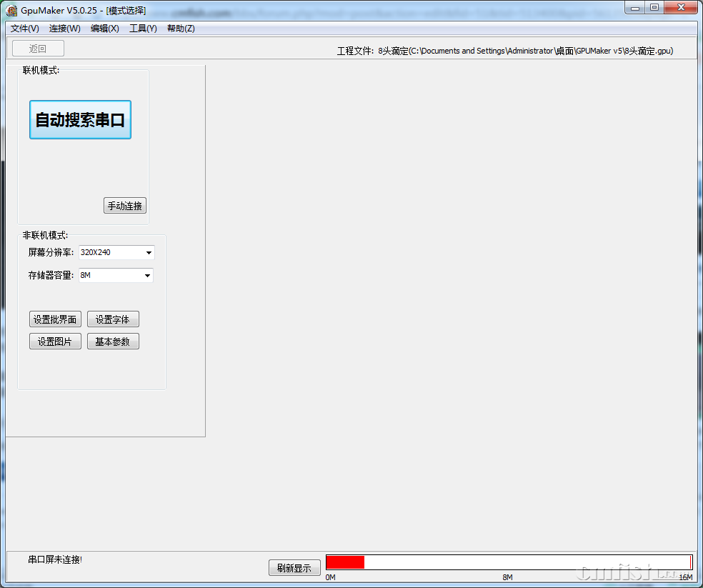Open the 连接(W) menu
Screen dimensions: 703x588
click(64, 29)
